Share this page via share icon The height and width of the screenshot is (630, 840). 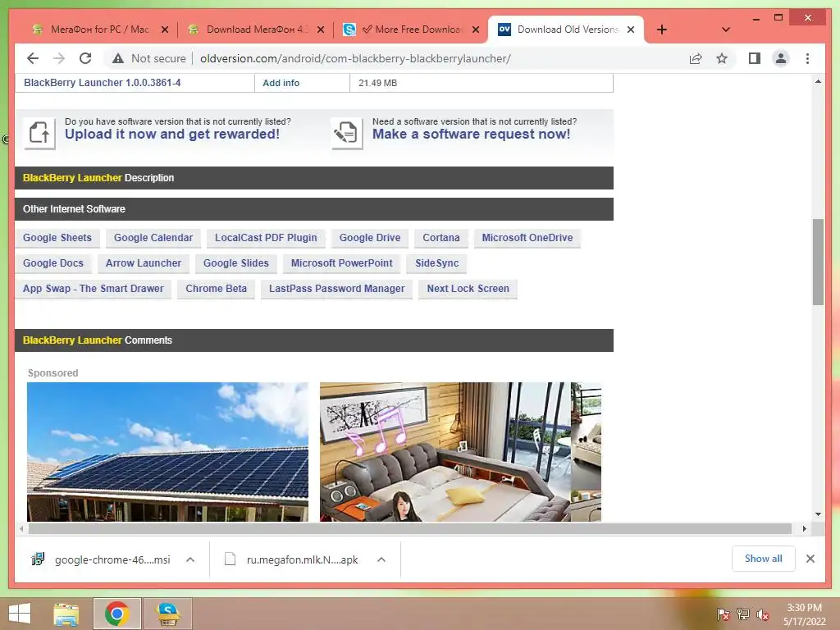tap(696, 58)
